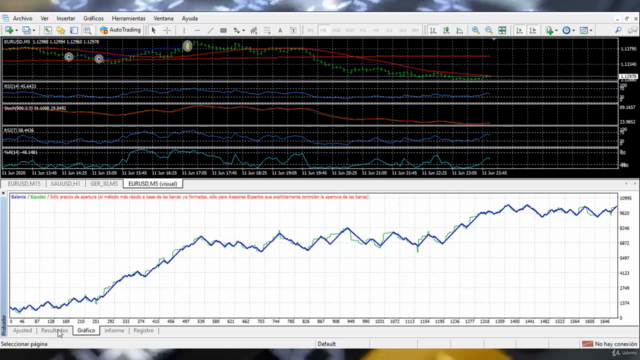Open the chart templates icon

click(x=584, y=30)
